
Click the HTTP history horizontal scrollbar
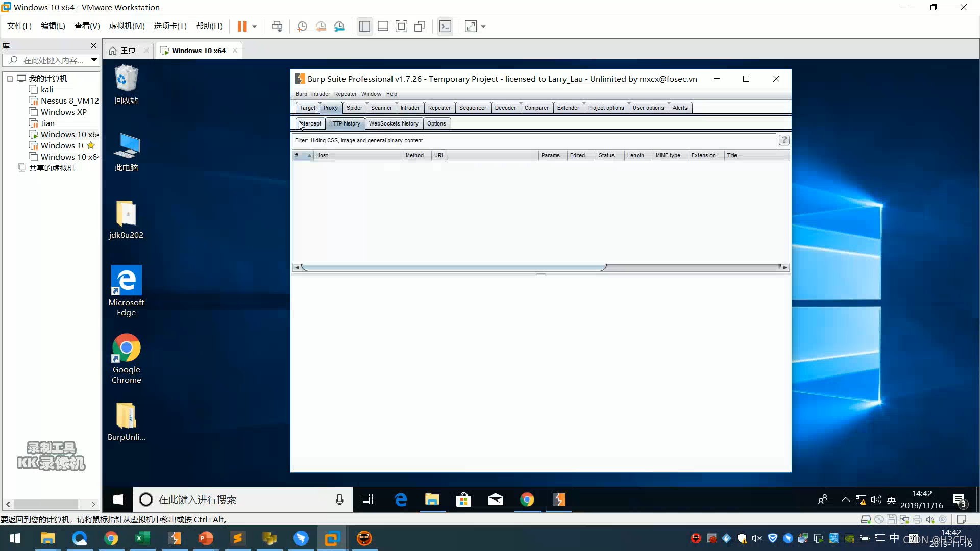(453, 267)
